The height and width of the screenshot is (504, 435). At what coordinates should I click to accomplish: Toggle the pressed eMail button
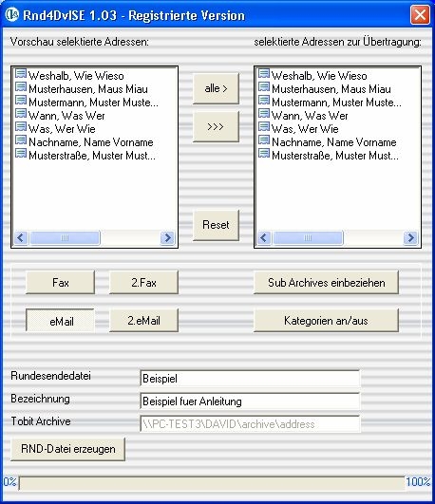60,321
